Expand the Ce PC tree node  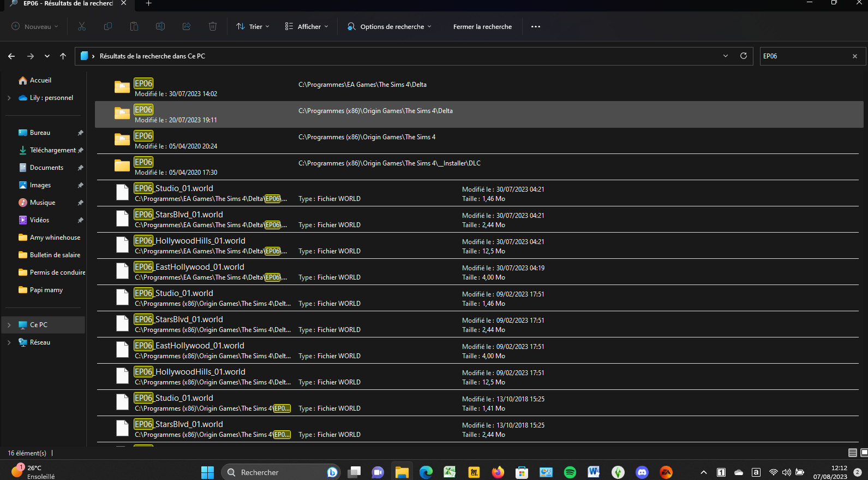point(9,325)
